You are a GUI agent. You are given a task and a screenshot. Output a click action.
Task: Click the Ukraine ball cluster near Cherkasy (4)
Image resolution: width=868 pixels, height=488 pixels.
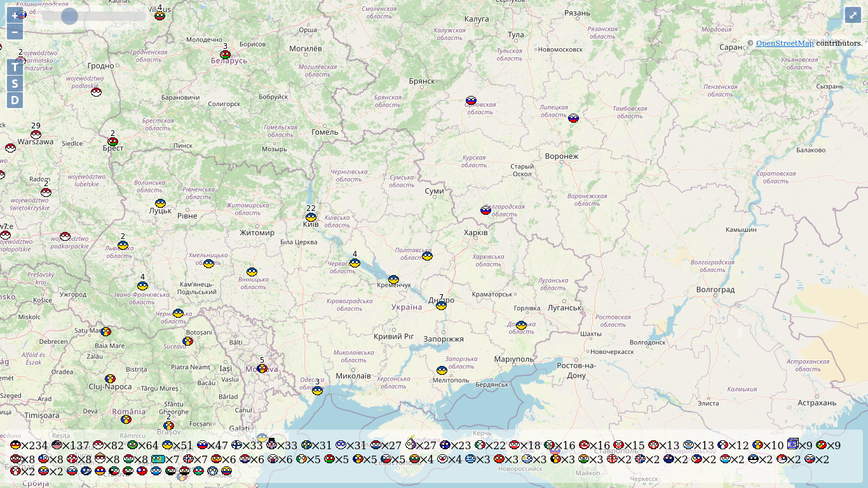click(355, 263)
